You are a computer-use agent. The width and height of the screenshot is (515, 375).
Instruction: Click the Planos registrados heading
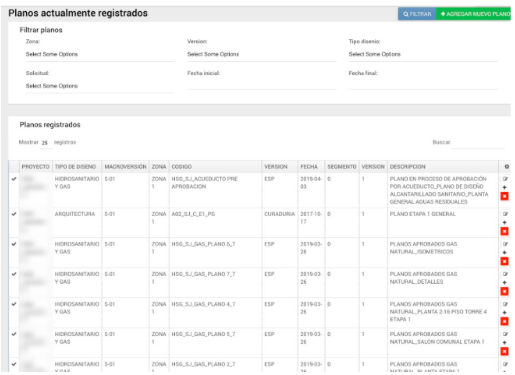50,125
